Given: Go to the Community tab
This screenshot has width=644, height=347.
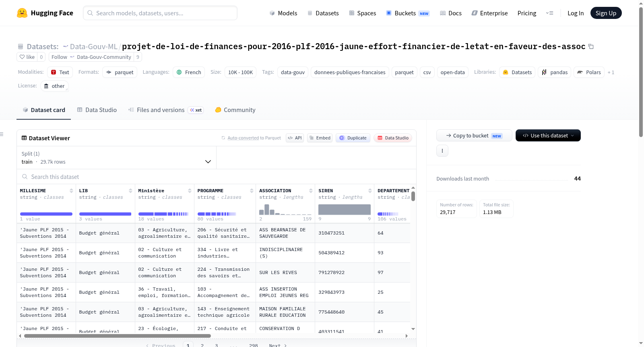Looking at the screenshot, I should point(235,110).
